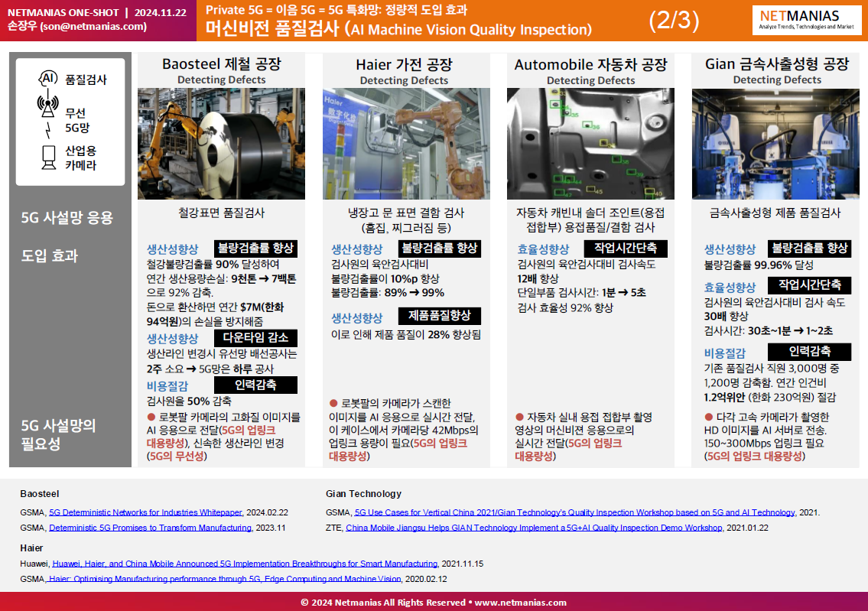Click the Gian 금속사출성형 공장 heading

(x=777, y=64)
